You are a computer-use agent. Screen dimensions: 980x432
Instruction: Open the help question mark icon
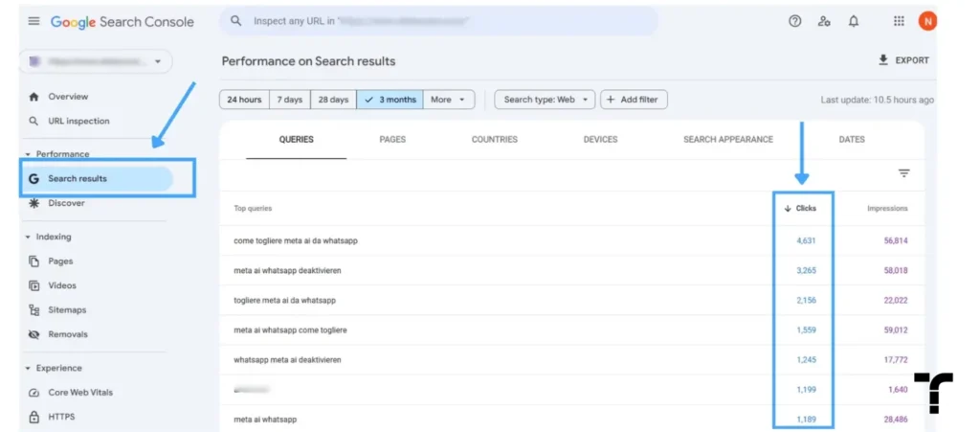tap(794, 21)
